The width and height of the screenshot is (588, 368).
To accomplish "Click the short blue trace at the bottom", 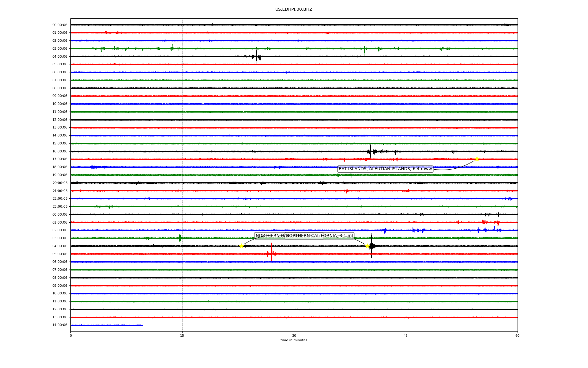I will point(107,325).
